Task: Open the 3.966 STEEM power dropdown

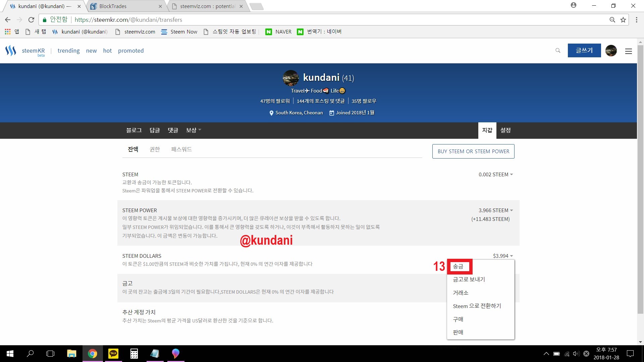Action: pos(496,210)
